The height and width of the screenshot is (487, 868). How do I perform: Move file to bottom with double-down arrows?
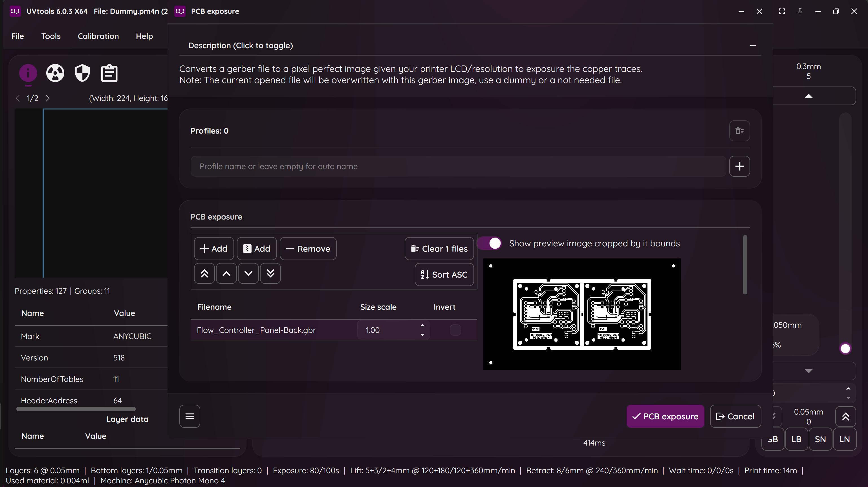click(x=270, y=273)
